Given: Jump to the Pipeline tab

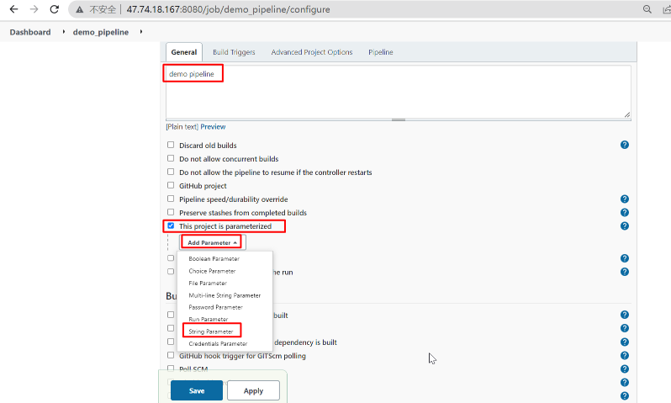Looking at the screenshot, I should 380,52.
